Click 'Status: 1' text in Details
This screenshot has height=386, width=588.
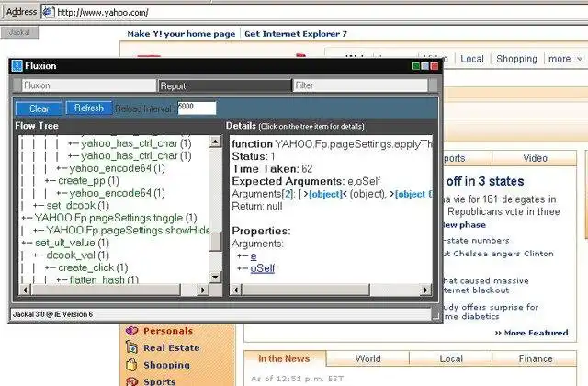[x=254, y=156]
